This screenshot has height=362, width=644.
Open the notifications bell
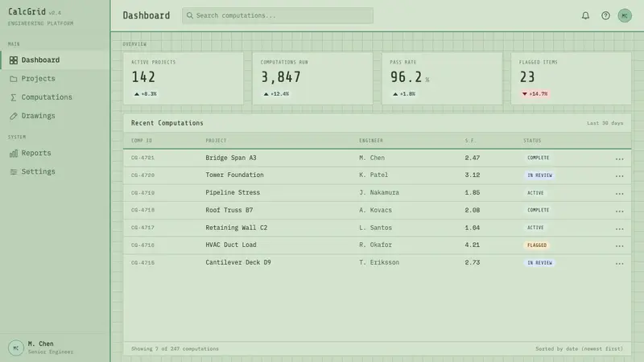(585, 15)
